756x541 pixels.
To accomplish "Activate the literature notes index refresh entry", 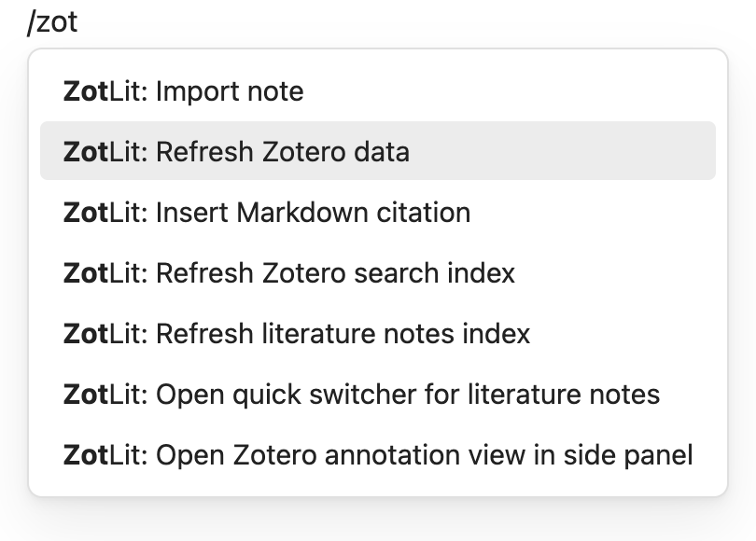I will point(377,333).
